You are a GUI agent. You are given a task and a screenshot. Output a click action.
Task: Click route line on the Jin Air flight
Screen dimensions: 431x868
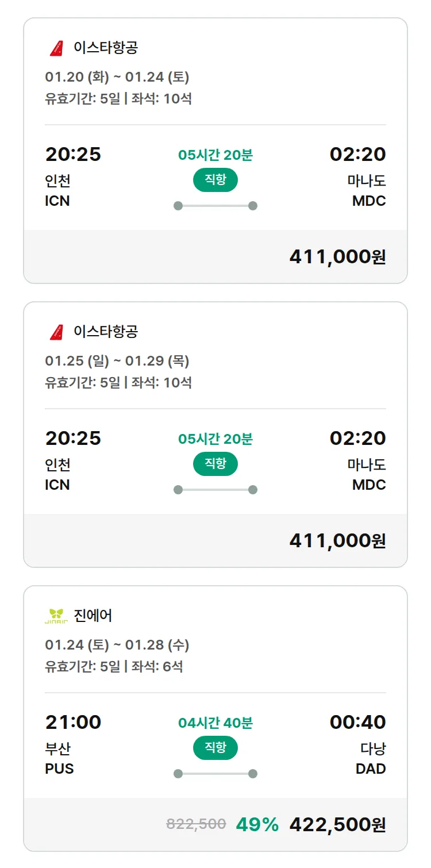[x=215, y=774]
